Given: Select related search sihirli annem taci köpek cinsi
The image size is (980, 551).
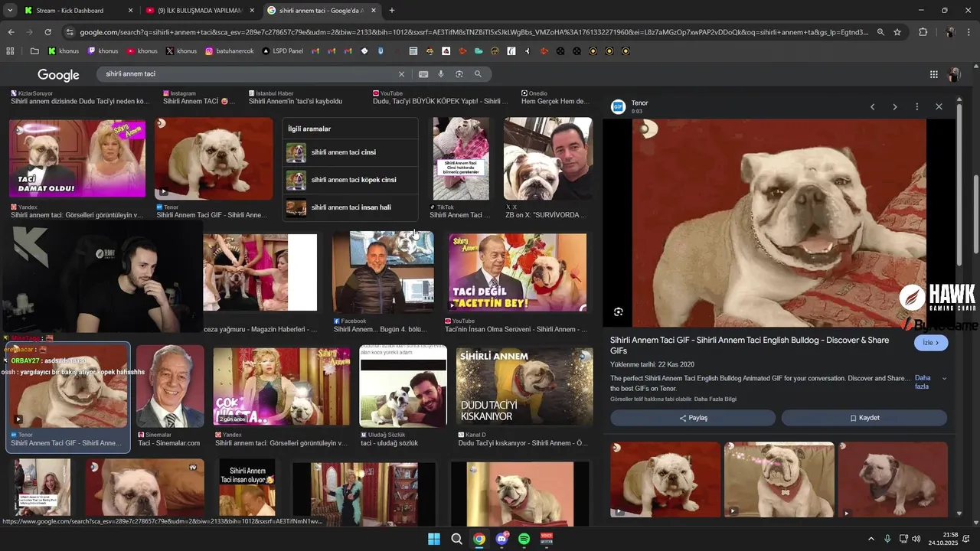Looking at the screenshot, I should tap(351, 180).
